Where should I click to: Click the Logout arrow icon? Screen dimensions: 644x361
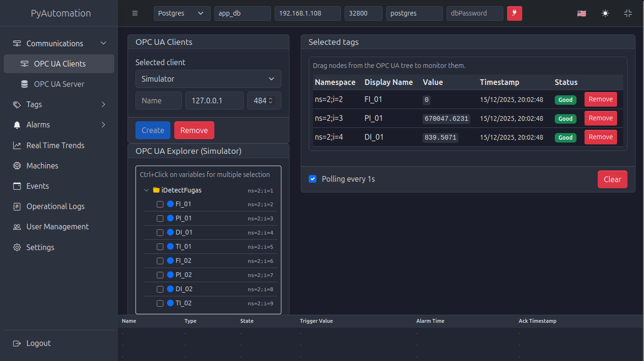point(17,343)
